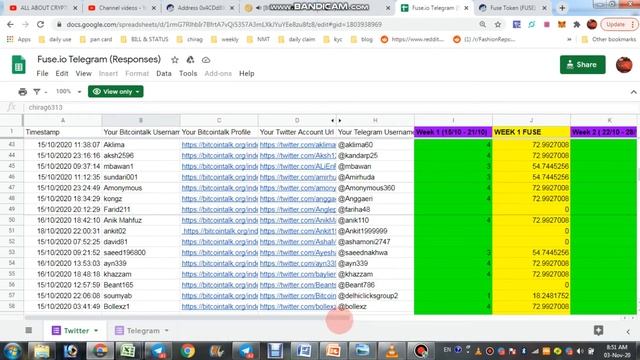
Task: Open aksh2596's Twitter account link
Action: (x=298, y=156)
